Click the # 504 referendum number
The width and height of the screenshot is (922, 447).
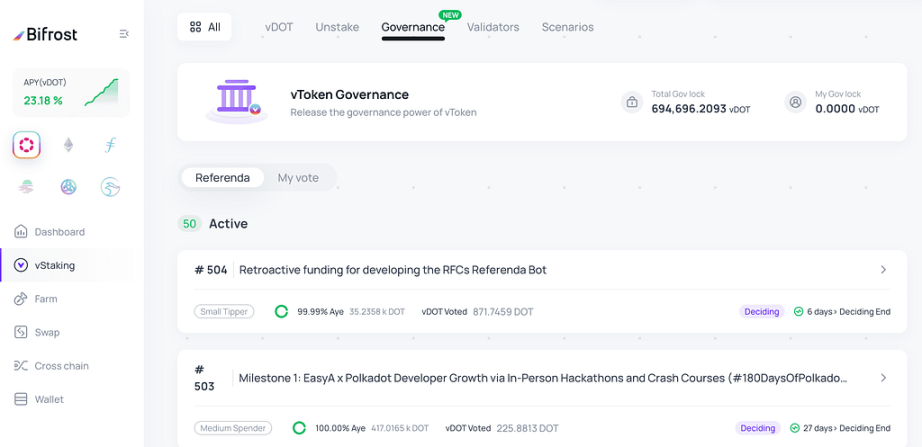tap(211, 270)
